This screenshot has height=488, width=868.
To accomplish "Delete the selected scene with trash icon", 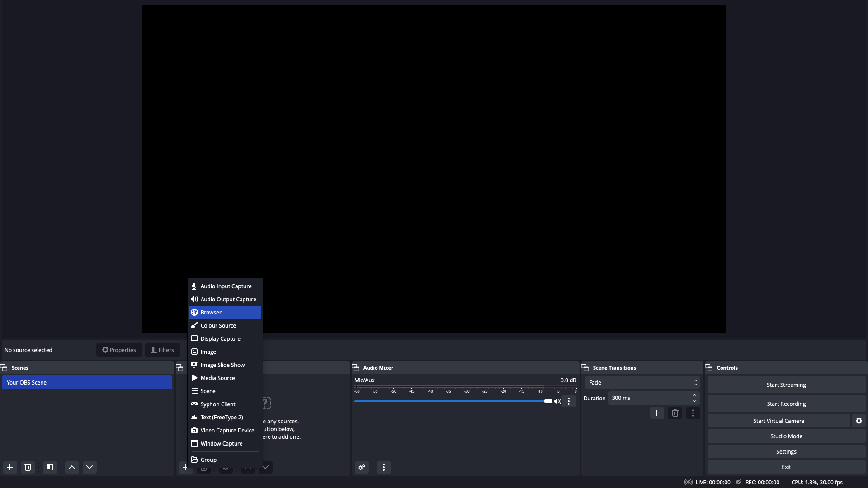I will point(28,467).
